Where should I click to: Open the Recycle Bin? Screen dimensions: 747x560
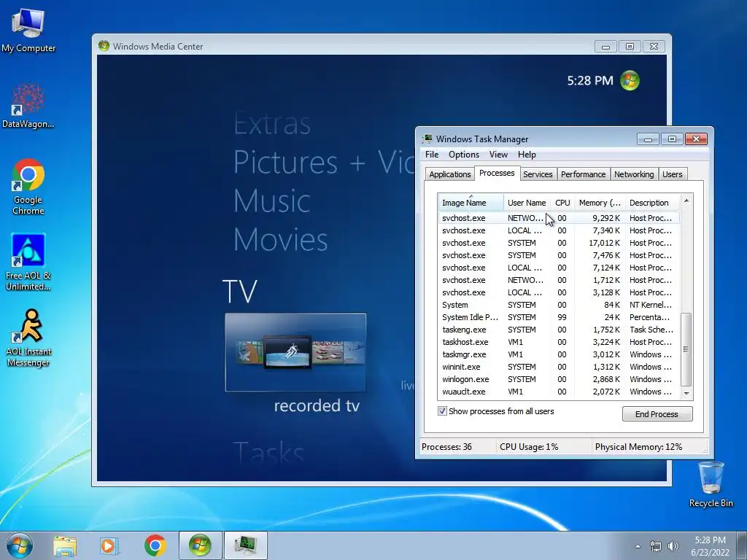[711, 484]
